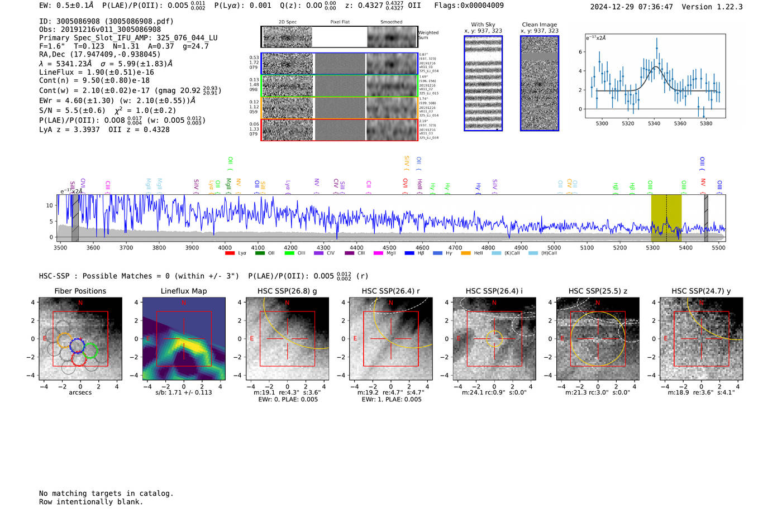Choose the Hγ legend color box
Viewport: 782px width, 532px height.
[437, 253]
